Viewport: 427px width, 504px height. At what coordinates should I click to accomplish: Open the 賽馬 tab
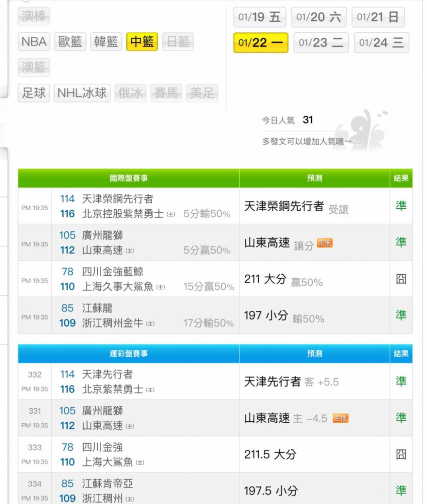(166, 93)
